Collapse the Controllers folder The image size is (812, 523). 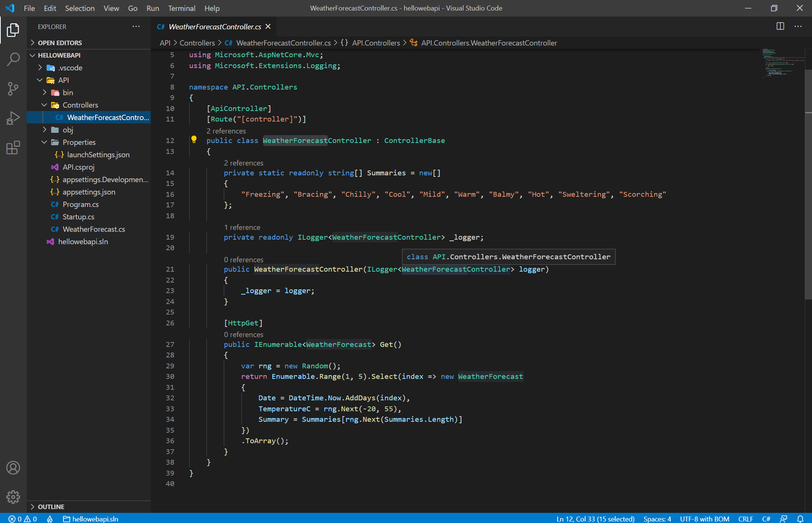point(80,105)
